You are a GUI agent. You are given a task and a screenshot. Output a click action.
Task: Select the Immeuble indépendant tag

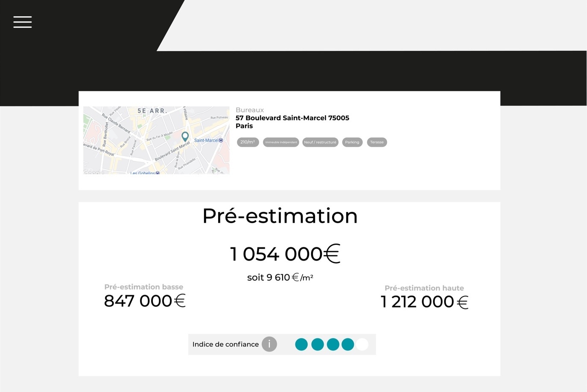click(x=281, y=142)
